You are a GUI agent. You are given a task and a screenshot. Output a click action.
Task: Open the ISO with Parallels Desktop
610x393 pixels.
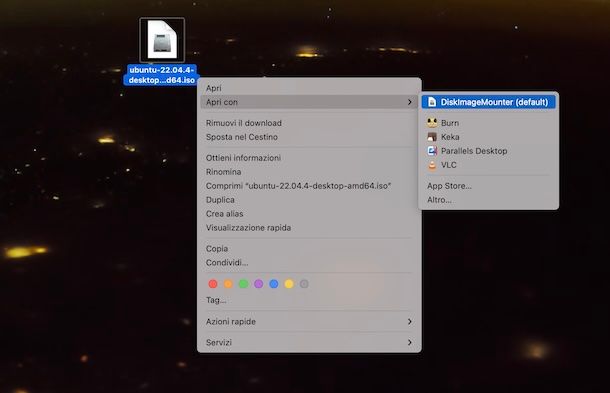(x=489, y=151)
